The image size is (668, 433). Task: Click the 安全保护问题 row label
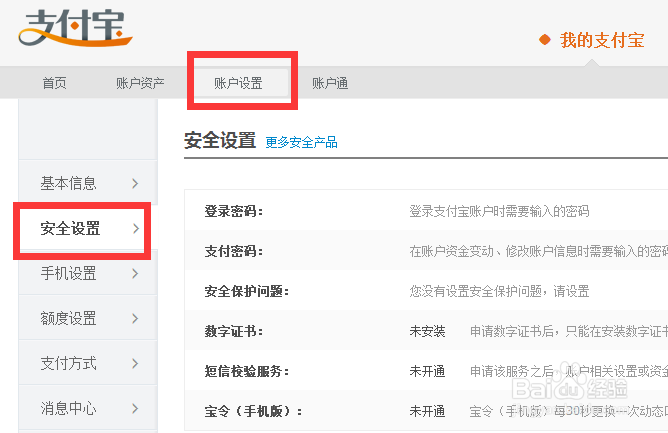click(x=247, y=291)
